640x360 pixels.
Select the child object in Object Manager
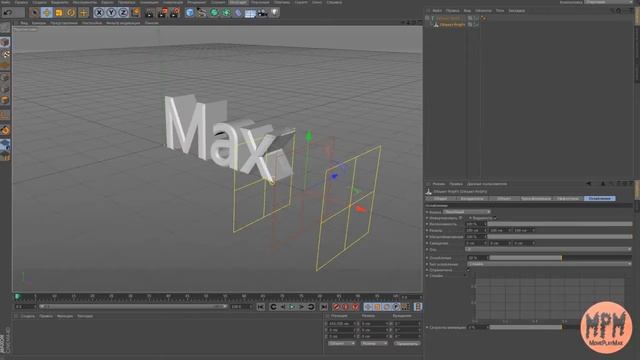(452, 25)
